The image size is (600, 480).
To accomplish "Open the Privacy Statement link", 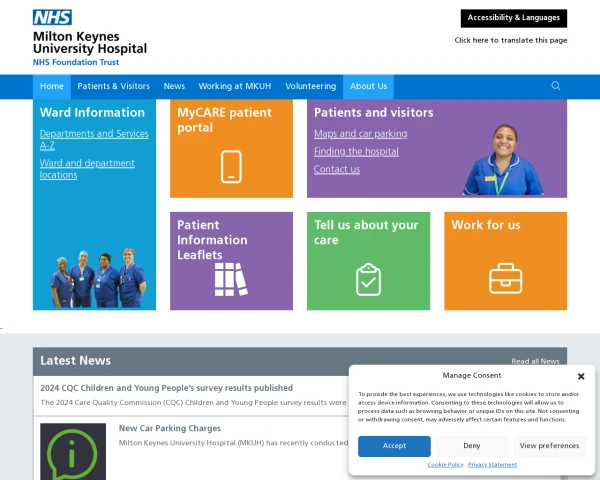I will tap(492, 464).
